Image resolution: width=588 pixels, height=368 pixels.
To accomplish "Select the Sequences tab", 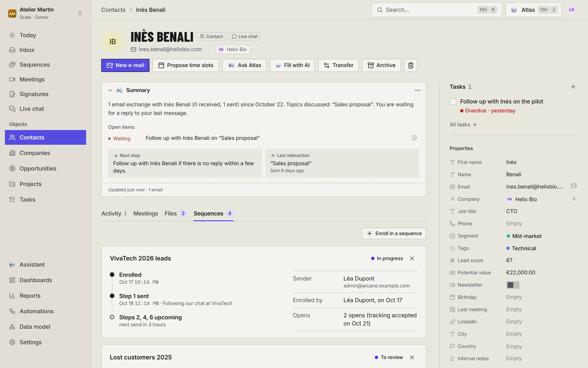I will point(214,213).
